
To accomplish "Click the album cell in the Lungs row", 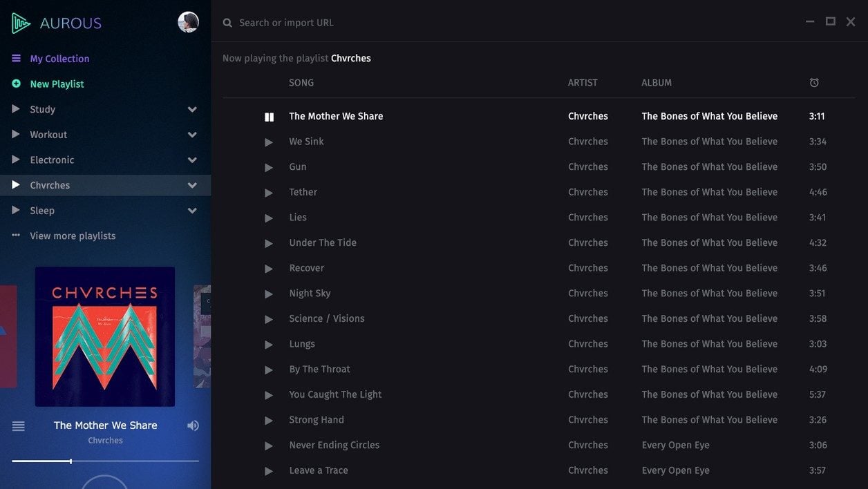I will pyautogui.click(x=710, y=344).
